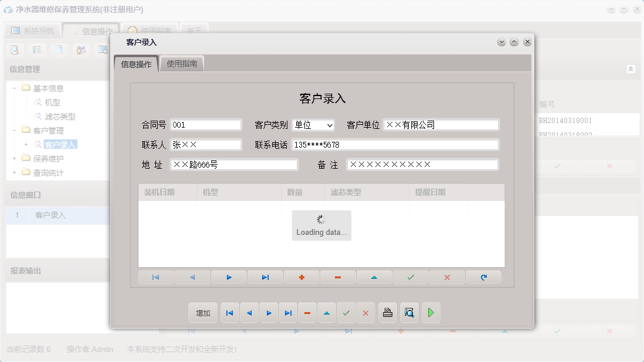Click the first record navigation icon
Image resolution: width=644 pixels, height=362 pixels.
tap(155, 276)
